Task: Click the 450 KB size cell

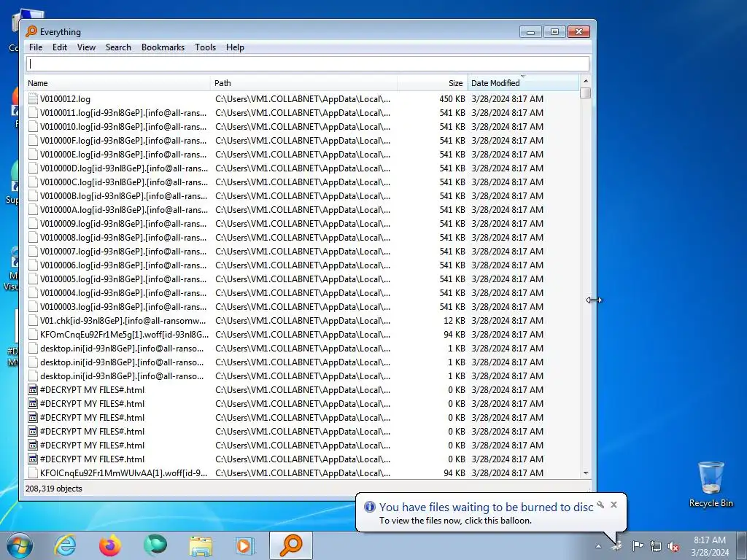Action: (x=452, y=99)
